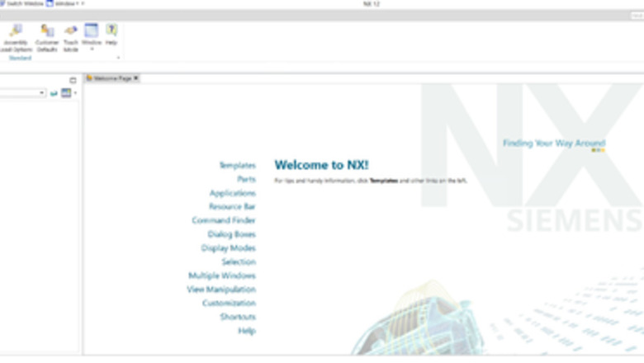Click the Finding Your Way Around heading
This screenshot has width=644, height=363.
point(553,143)
